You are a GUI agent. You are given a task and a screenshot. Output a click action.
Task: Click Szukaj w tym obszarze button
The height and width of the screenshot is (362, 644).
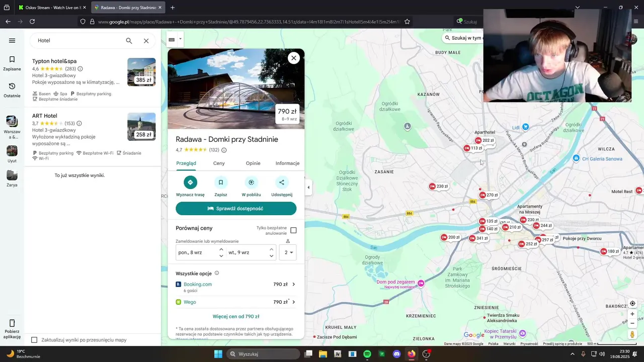463,38
